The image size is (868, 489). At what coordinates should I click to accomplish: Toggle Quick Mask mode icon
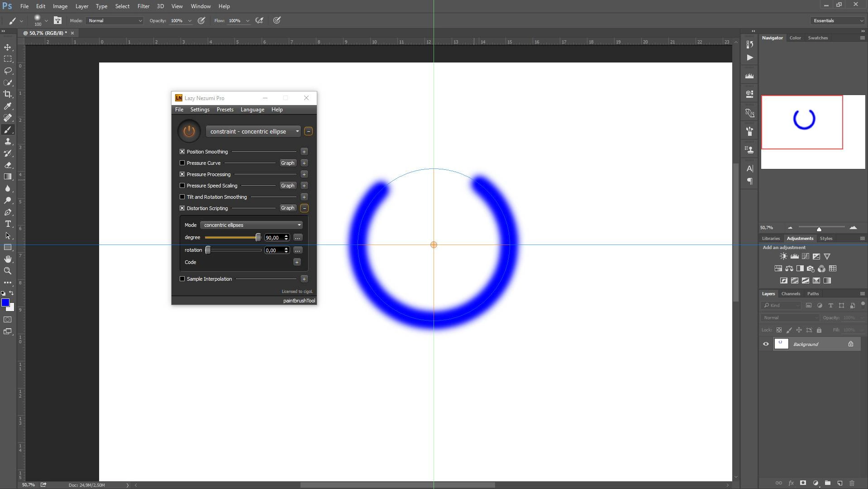pos(8,320)
